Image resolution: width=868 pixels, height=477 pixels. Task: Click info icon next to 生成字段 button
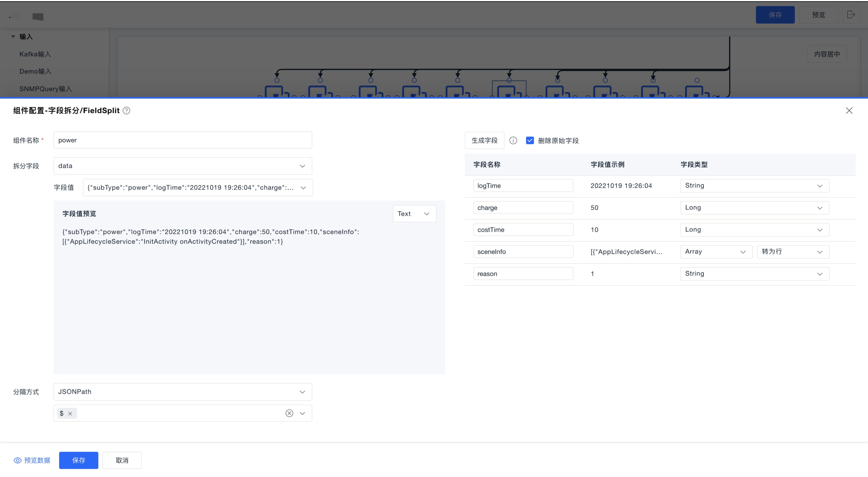point(513,140)
